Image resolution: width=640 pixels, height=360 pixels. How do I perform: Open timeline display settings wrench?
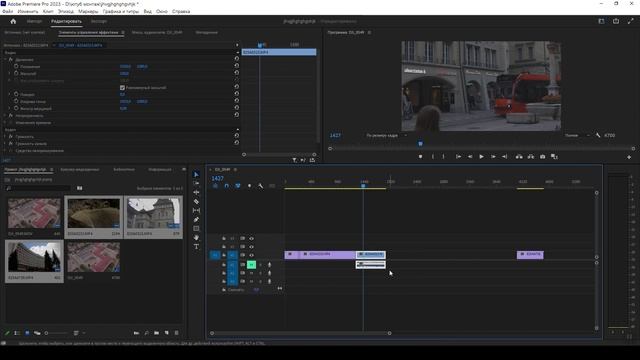pyautogui.click(x=260, y=186)
